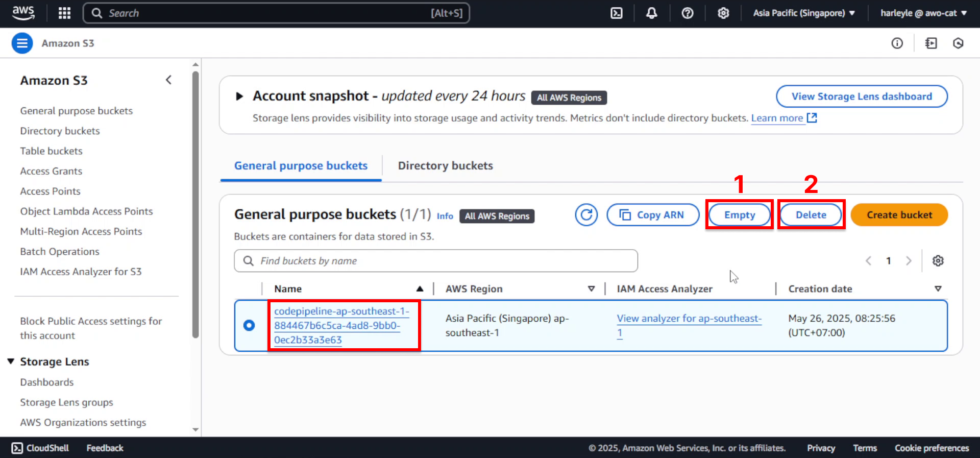Open Block Public Access settings for this account

(91, 328)
